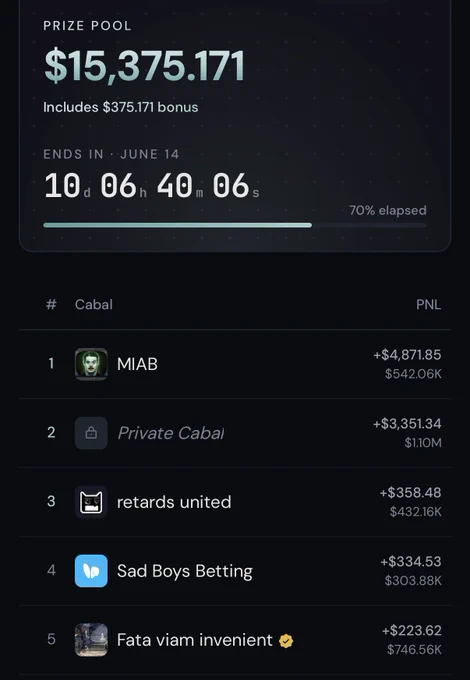470x680 pixels.
Task: Click the $15,375.171 prize pool amount
Action: pyautogui.click(x=144, y=66)
